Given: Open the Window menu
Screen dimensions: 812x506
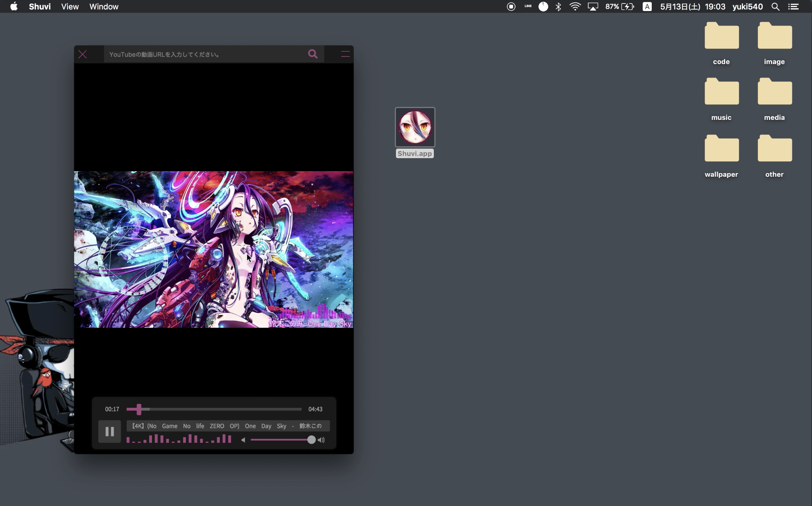Looking at the screenshot, I should coord(104,7).
